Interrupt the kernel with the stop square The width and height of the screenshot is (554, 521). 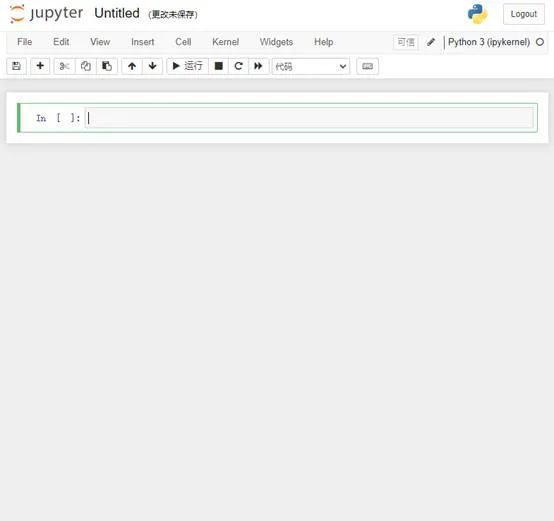click(219, 66)
